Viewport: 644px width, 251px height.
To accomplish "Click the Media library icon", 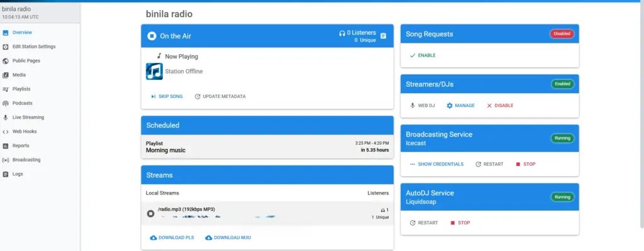I will point(5,75).
